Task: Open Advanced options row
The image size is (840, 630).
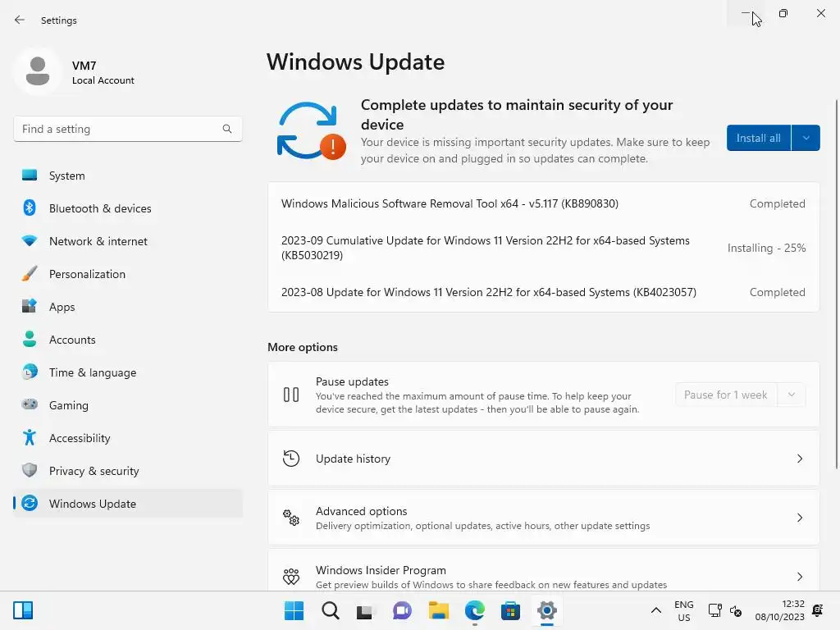Action: pos(543,518)
